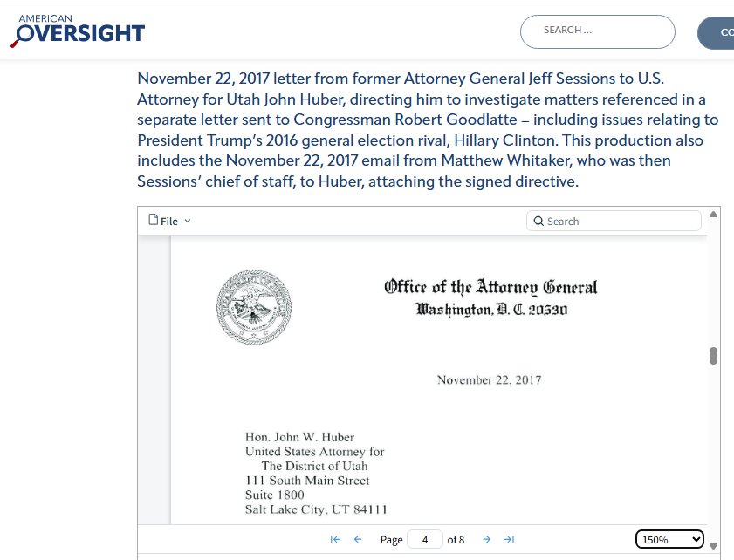
Task: Click the partially visible blue header button
Action: coord(717,32)
